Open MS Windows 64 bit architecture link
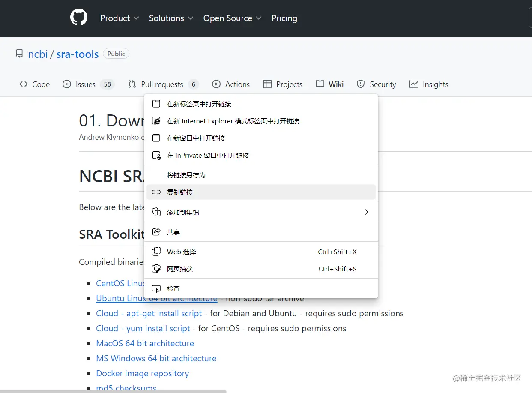Screen dimensions: 532x393 (156, 358)
